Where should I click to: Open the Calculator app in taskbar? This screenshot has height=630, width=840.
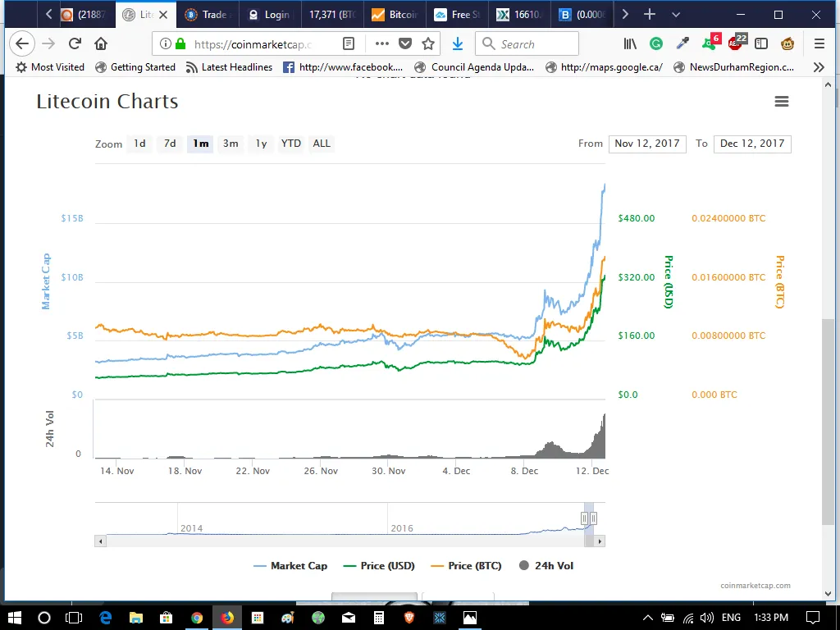click(379, 618)
